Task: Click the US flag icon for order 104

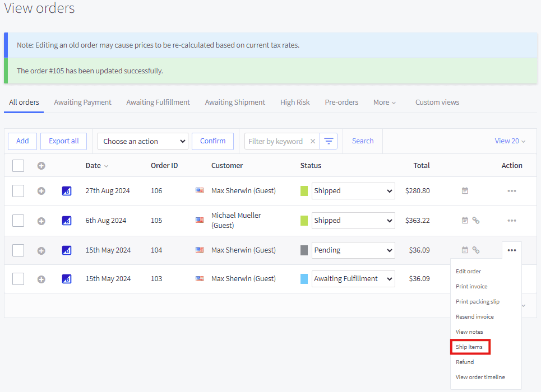Action: point(200,250)
